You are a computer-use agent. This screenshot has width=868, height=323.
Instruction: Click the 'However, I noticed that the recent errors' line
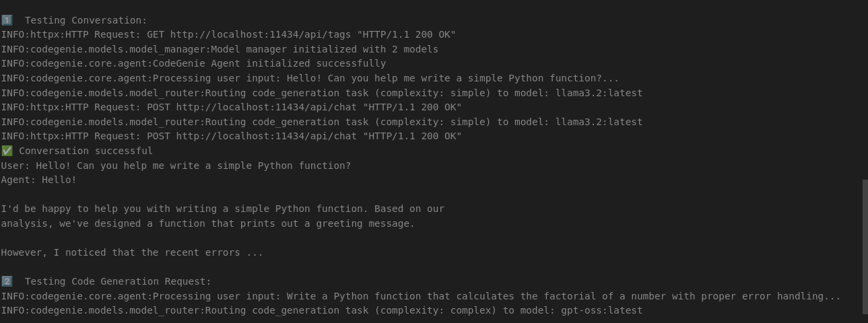132,252
